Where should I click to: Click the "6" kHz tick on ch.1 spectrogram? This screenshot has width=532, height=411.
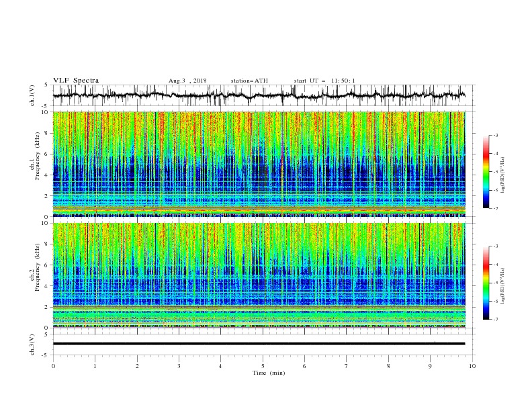47,154
